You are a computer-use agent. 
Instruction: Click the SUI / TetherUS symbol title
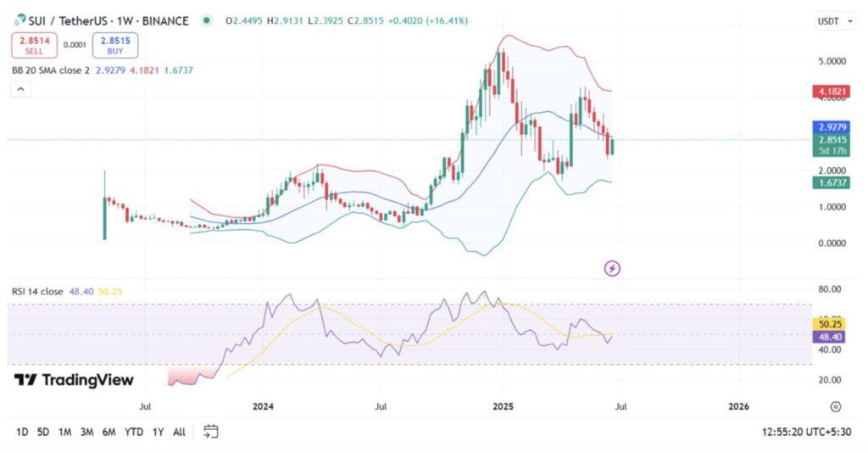(108, 21)
